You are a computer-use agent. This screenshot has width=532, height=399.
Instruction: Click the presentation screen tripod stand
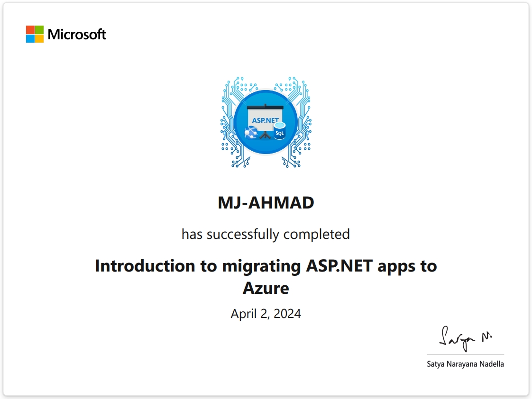tap(266, 135)
